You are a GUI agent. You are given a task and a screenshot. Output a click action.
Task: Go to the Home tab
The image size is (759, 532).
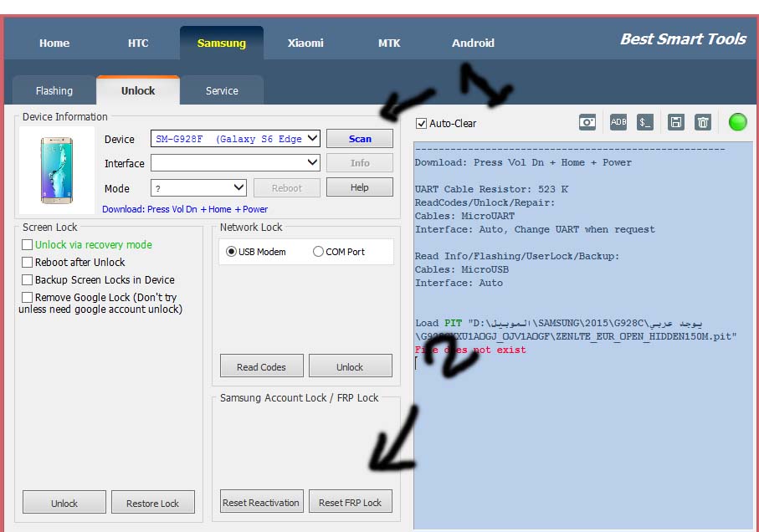tap(54, 43)
